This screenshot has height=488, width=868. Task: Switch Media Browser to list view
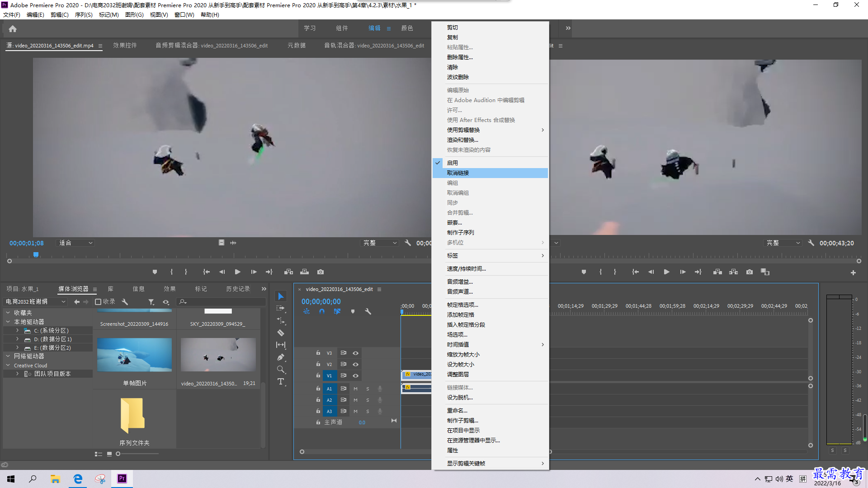(98, 454)
